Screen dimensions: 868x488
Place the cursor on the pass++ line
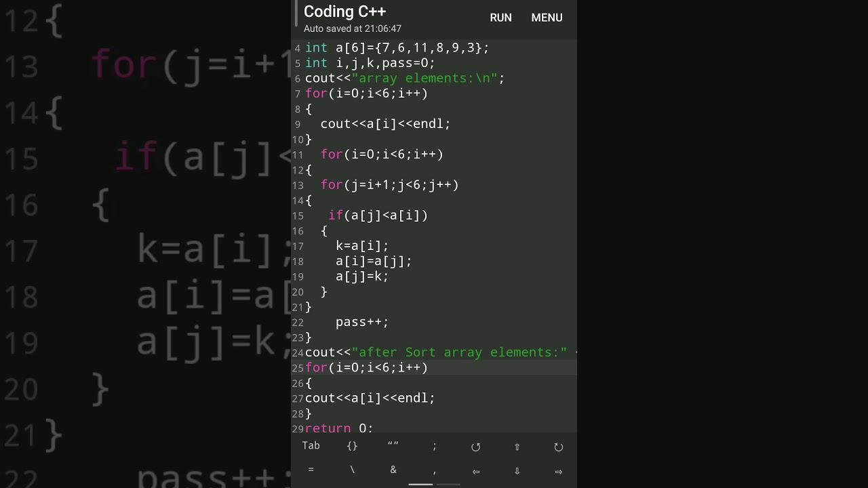362,322
